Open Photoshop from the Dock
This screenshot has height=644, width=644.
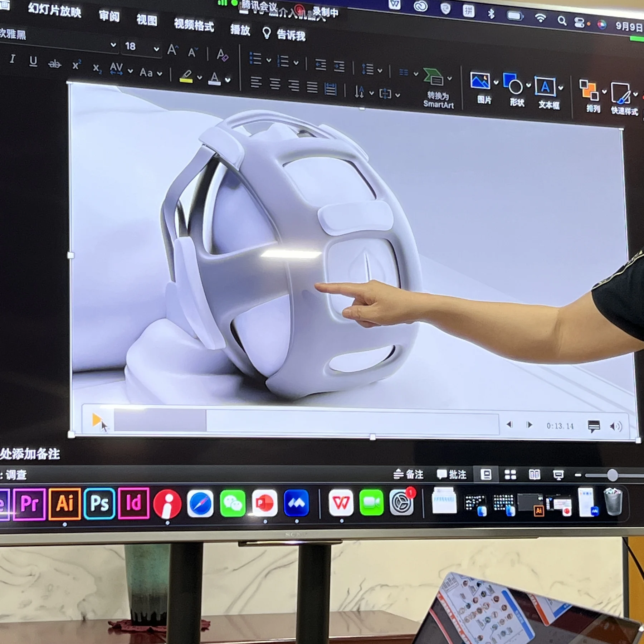[x=99, y=503]
